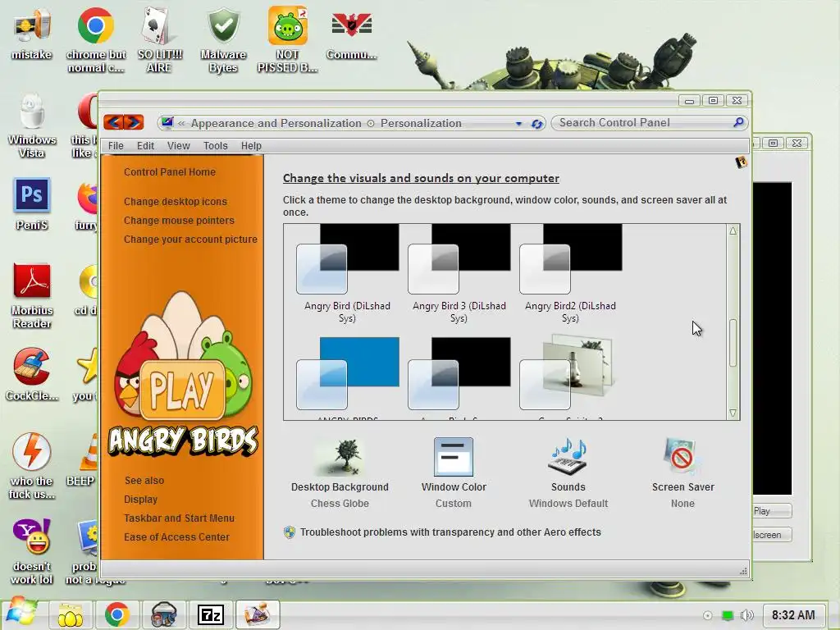Open Screen Saver None setting
This screenshot has height=630, width=840.
(682, 473)
